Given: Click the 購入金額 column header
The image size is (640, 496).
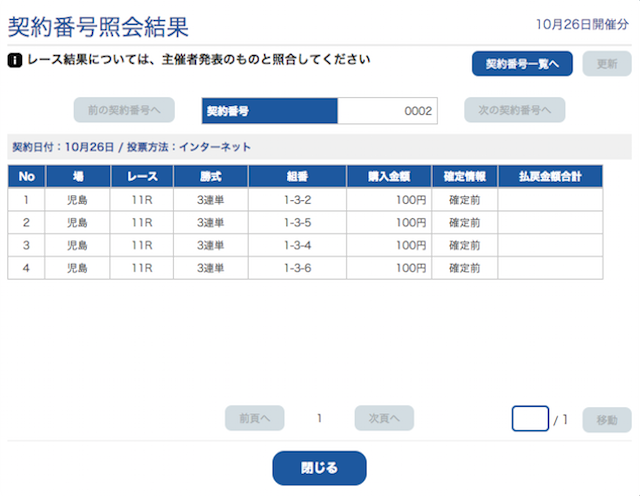Looking at the screenshot, I should [389, 176].
